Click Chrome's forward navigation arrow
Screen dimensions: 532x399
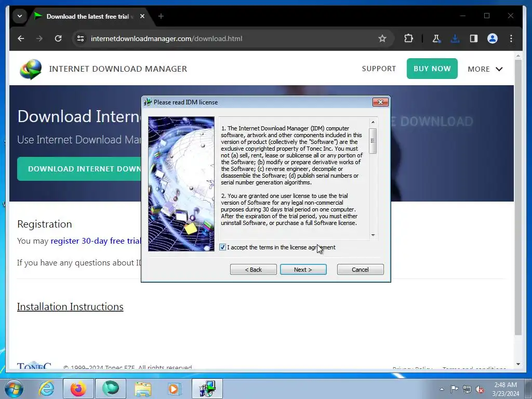[39, 38]
